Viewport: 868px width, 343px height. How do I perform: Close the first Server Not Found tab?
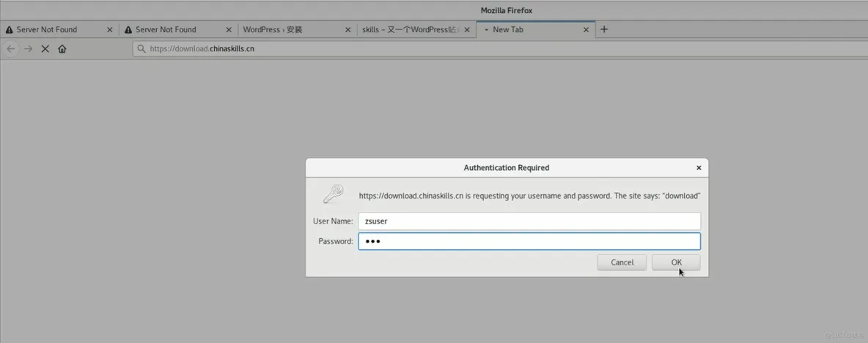(110, 30)
